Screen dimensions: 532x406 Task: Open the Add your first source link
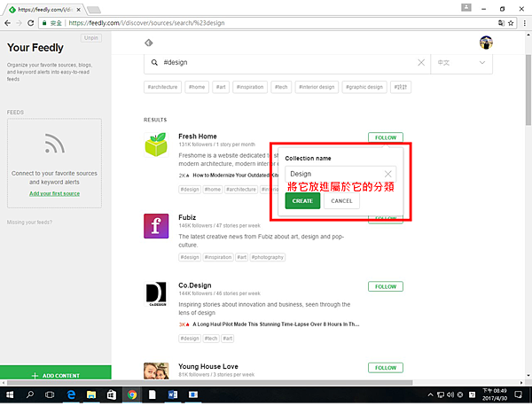(54, 193)
